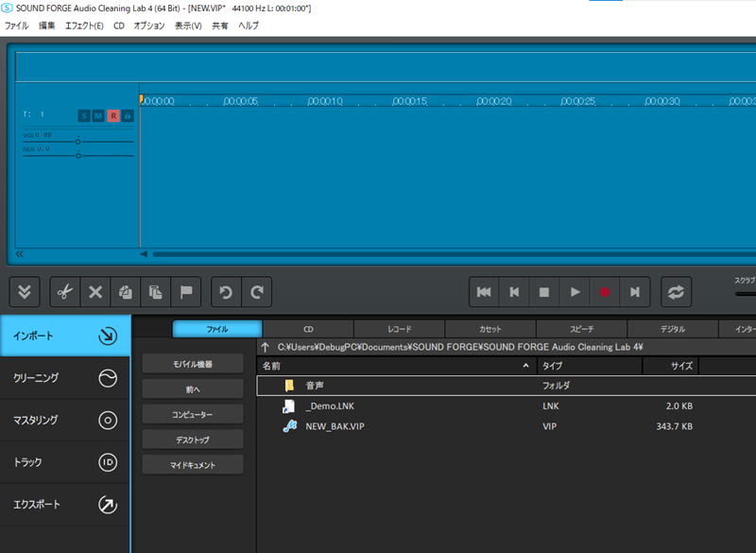Open the エフェクト(E) menu

(84, 26)
